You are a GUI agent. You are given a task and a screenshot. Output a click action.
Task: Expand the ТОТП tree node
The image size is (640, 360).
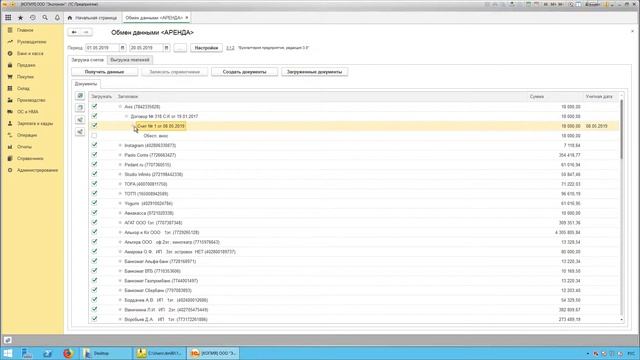click(x=120, y=193)
